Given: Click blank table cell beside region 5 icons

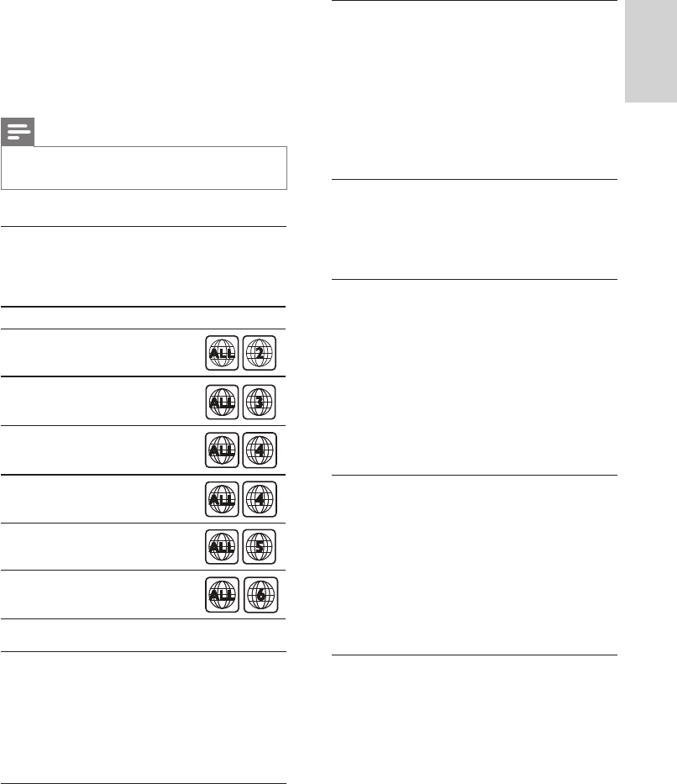Looking at the screenshot, I should (x=102, y=546).
